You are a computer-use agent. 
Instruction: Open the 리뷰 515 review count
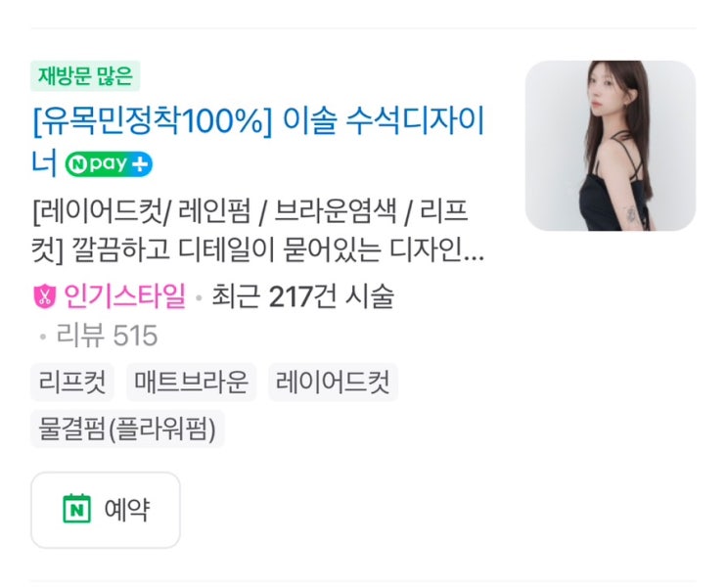[x=107, y=336]
